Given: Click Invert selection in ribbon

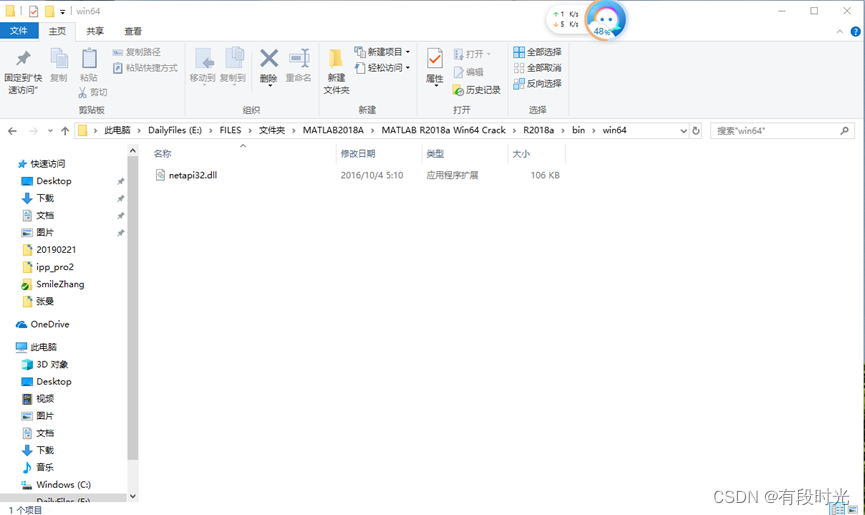Looking at the screenshot, I should 537,84.
